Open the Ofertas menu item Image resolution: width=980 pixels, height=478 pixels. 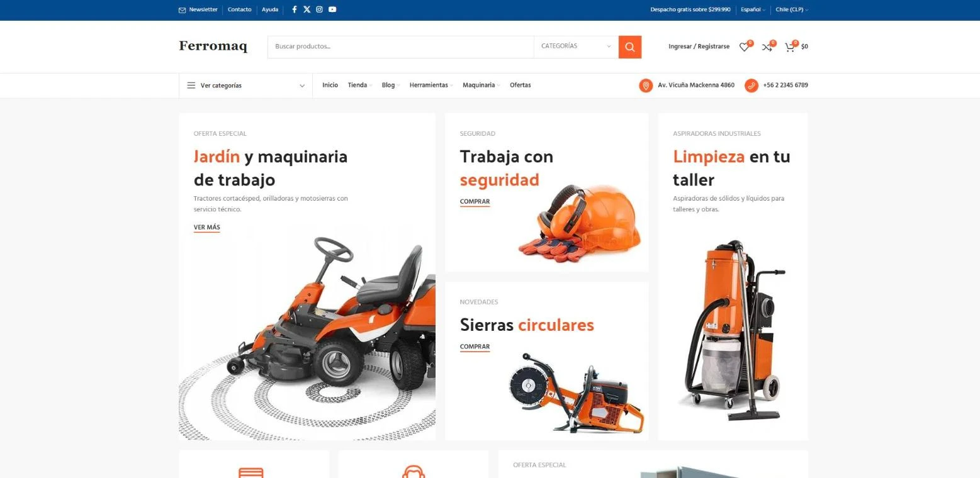tap(520, 86)
